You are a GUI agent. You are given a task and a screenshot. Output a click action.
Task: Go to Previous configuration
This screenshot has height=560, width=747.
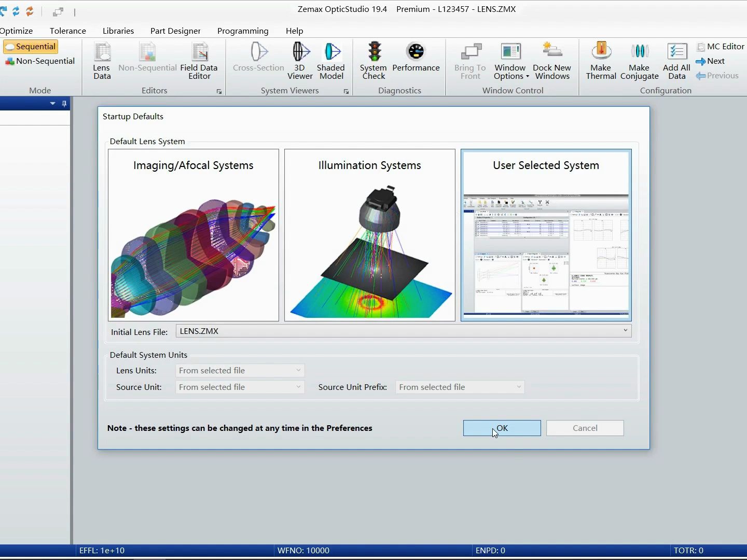pyautogui.click(x=717, y=76)
